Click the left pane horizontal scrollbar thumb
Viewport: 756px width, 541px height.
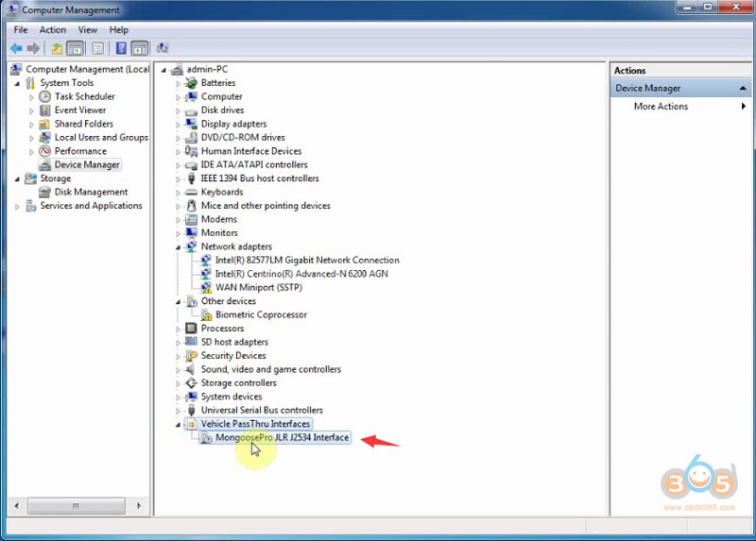pos(77,506)
